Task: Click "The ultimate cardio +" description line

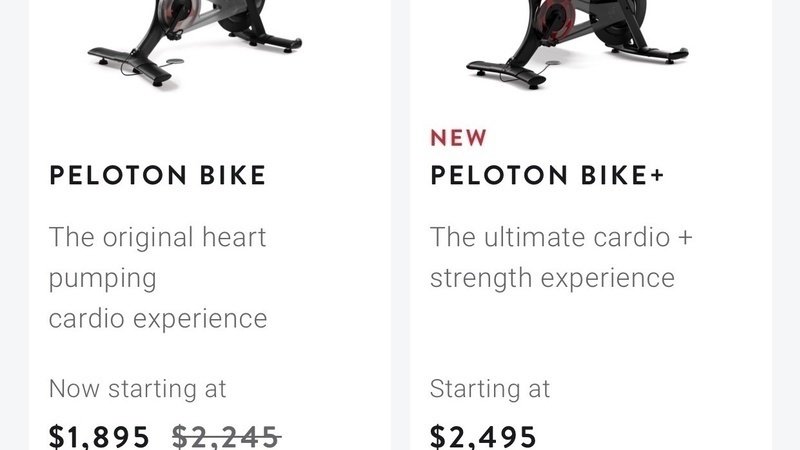Action: click(561, 238)
